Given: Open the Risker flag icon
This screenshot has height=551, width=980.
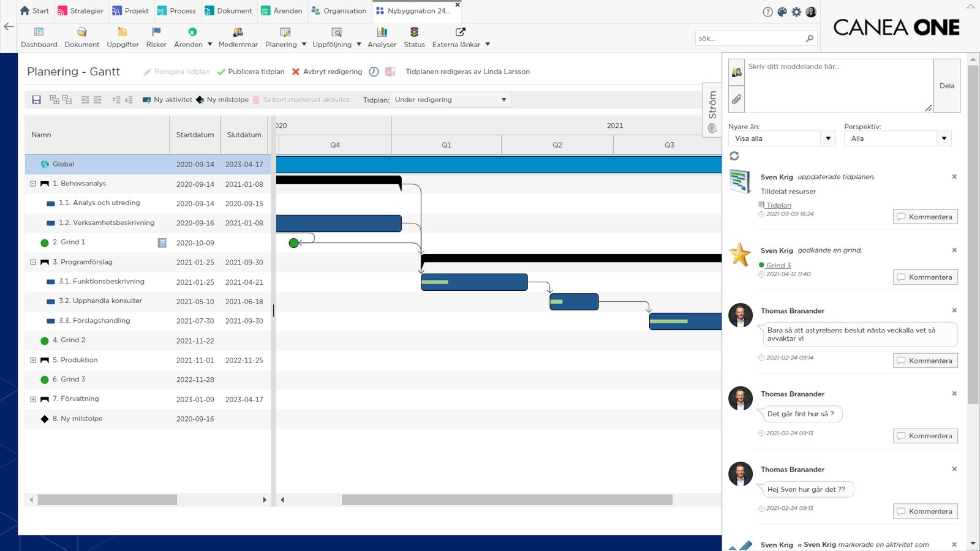Looking at the screenshot, I should (156, 32).
